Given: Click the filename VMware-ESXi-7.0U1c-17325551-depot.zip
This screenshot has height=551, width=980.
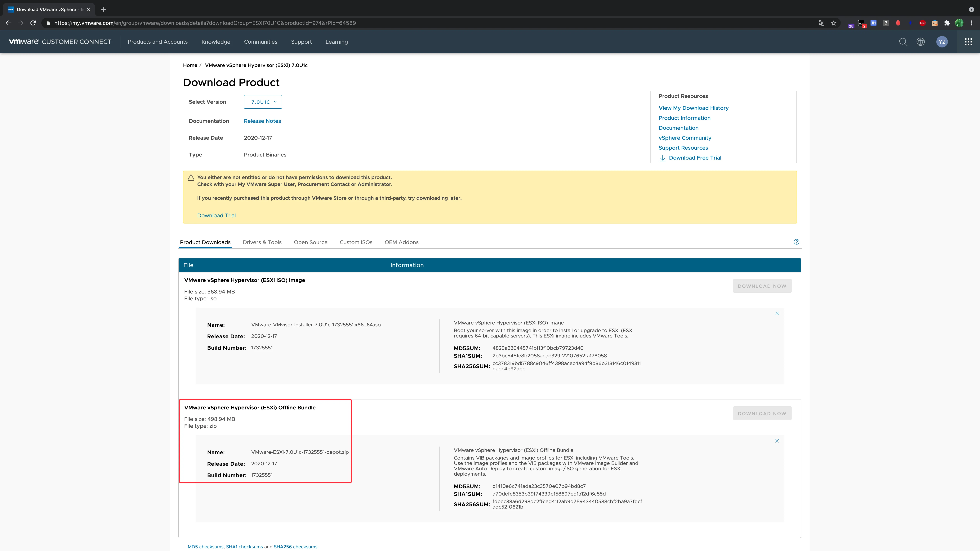Looking at the screenshot, I should point(300,452).
